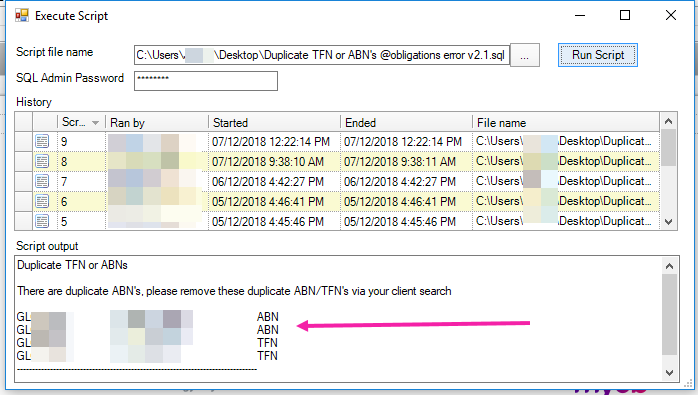Click the Execute Script window title icon
Image resolution: width=698 pixels, height=395 pixels.
click(22, 16)
